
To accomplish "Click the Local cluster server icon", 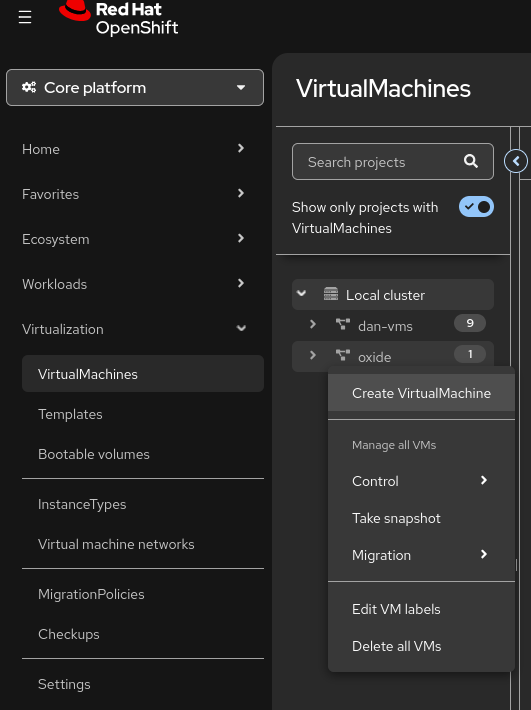I will point(331,294).
